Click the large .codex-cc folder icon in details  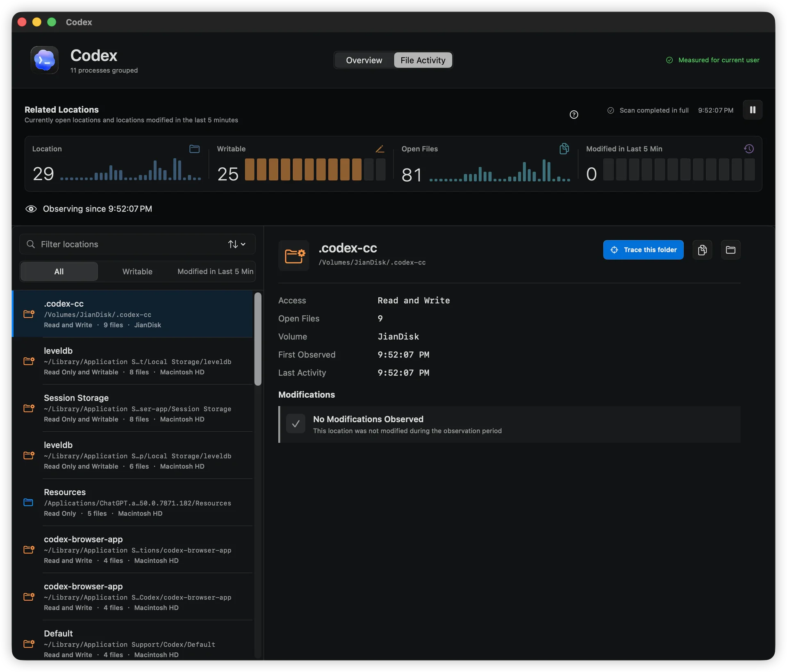click(x=294, y=255)
